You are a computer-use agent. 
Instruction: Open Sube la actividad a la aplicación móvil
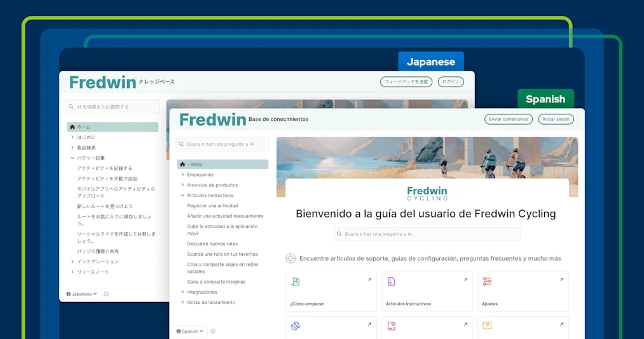click(x=223, y=230)
